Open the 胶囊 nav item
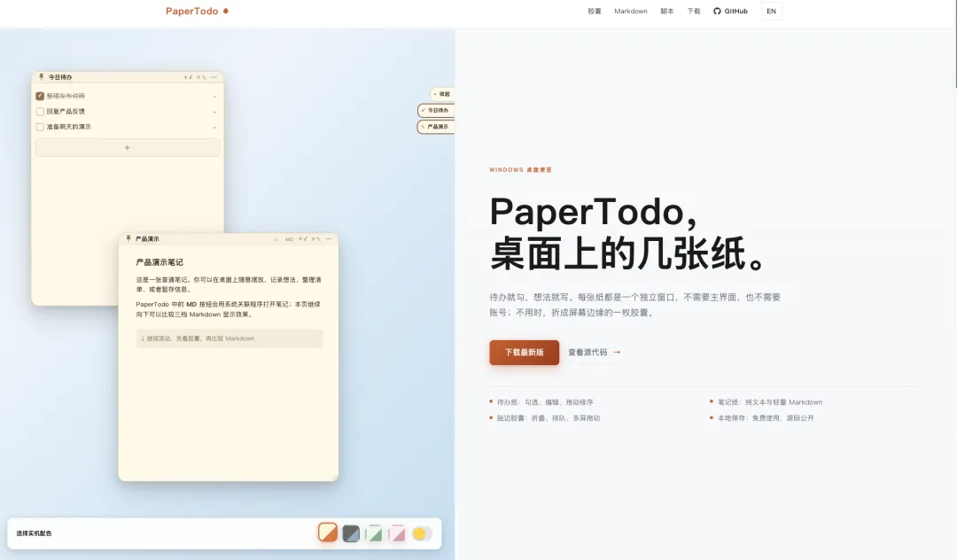 (595, 11)
